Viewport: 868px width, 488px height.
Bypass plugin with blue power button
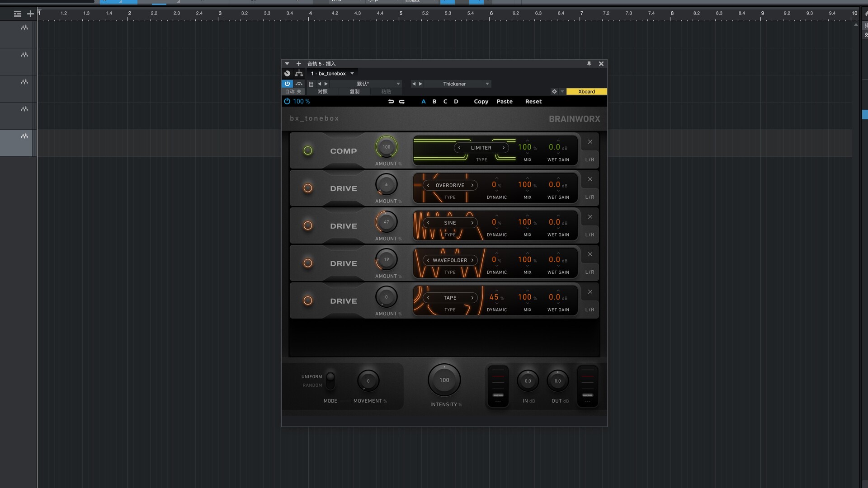click(x=287, y=84)
